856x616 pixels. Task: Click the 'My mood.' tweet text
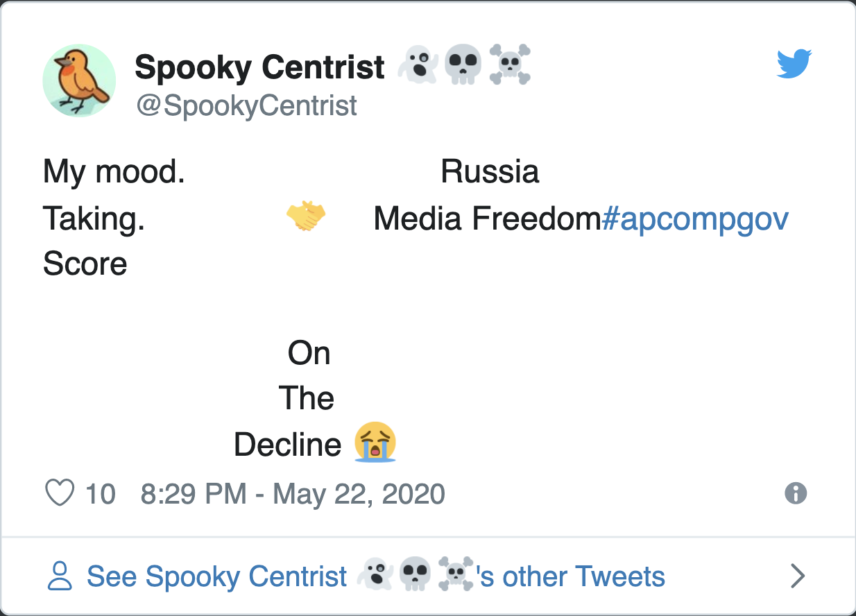114,171
